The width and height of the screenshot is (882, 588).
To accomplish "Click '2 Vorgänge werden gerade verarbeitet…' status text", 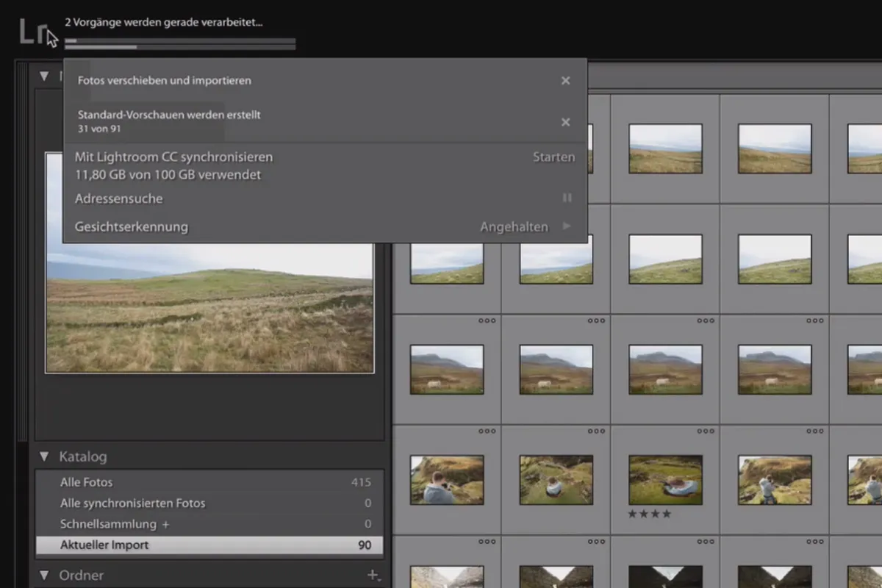I will tap(164, 22).
